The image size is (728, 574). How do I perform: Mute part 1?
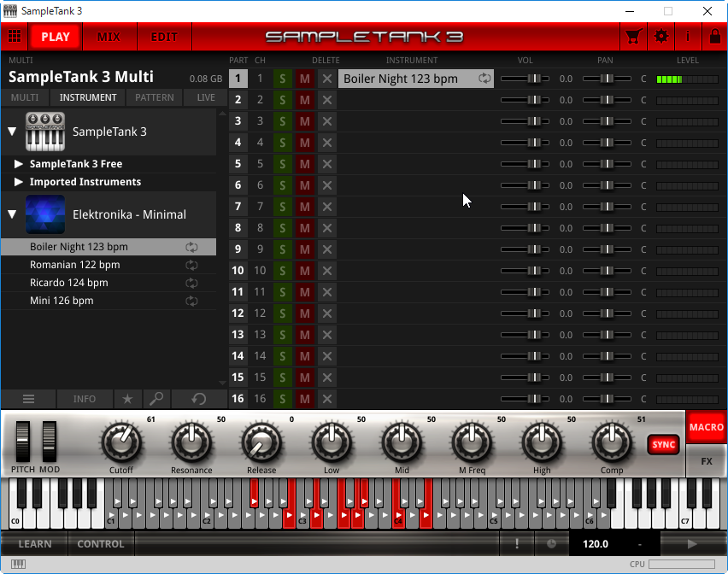(x=304, y=79)
